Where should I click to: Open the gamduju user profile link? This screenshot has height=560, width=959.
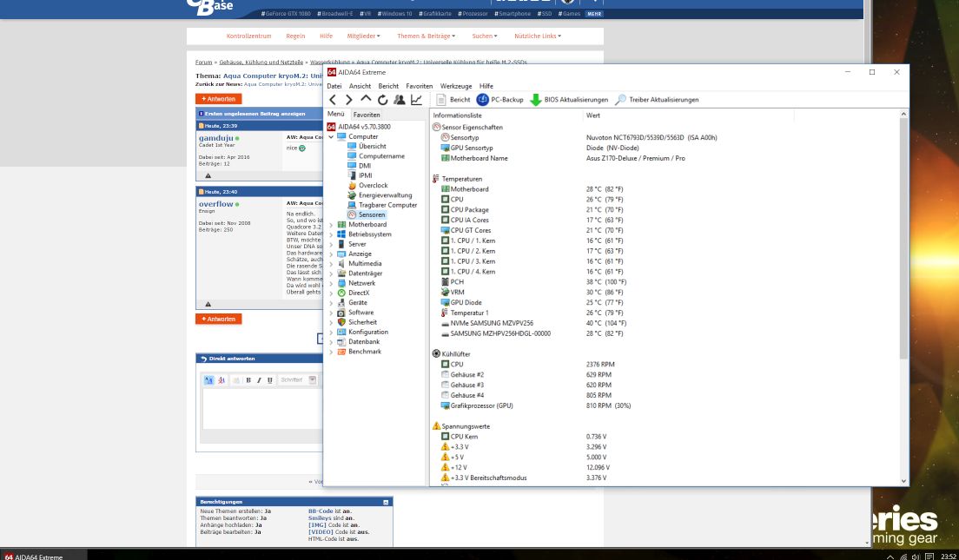click(216, 138)
